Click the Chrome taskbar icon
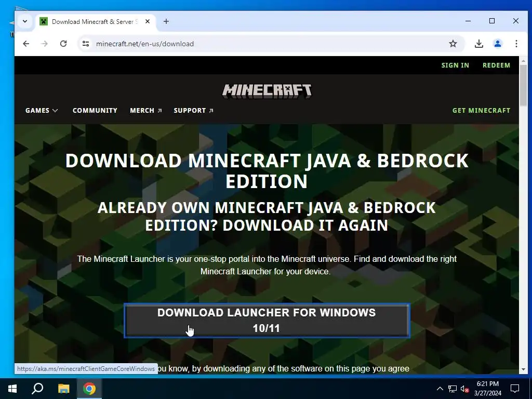Image resolution: width=532 pixels, height=399 pixels. pos(89,389)
